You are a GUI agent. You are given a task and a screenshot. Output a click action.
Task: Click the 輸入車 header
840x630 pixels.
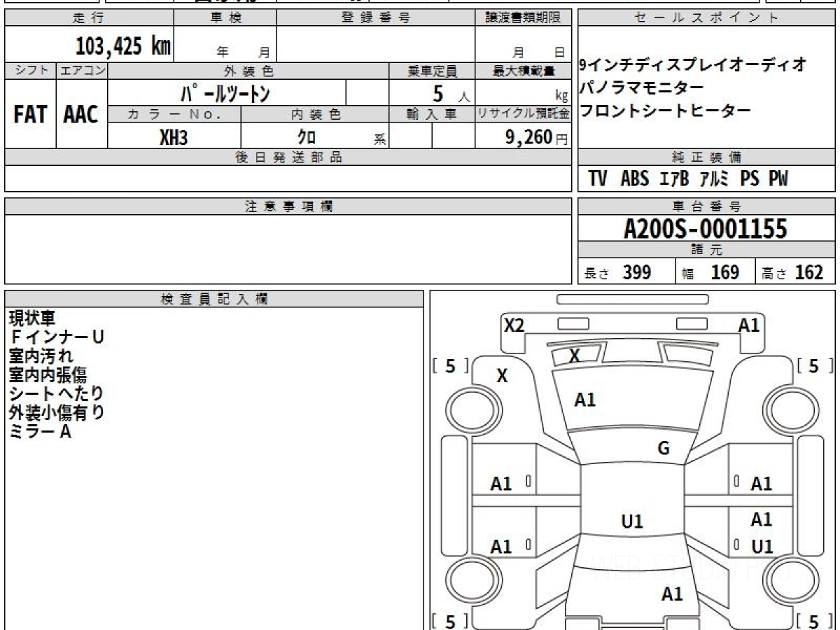[432, 114]
